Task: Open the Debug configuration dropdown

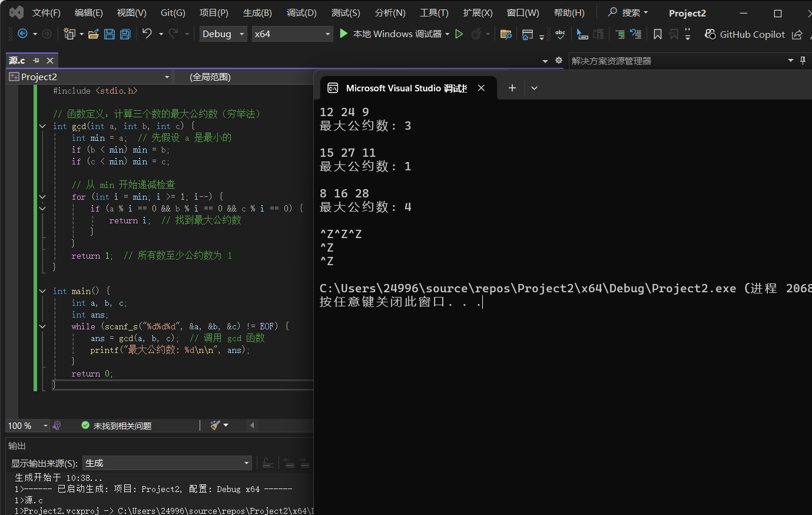Action: (x=223, y=34)
